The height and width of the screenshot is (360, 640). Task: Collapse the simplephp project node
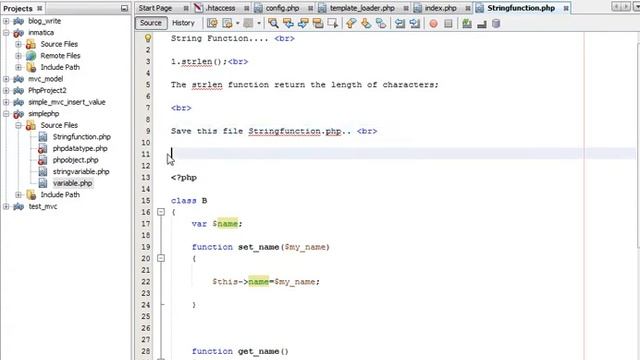click(6, 113)
